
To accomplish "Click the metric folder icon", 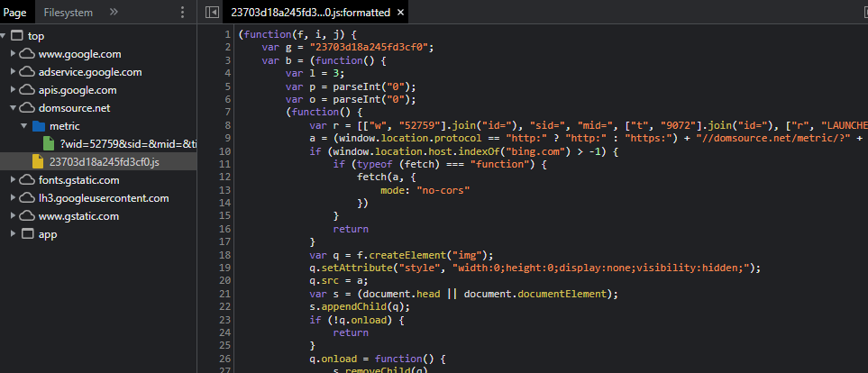I will [38, 126].
